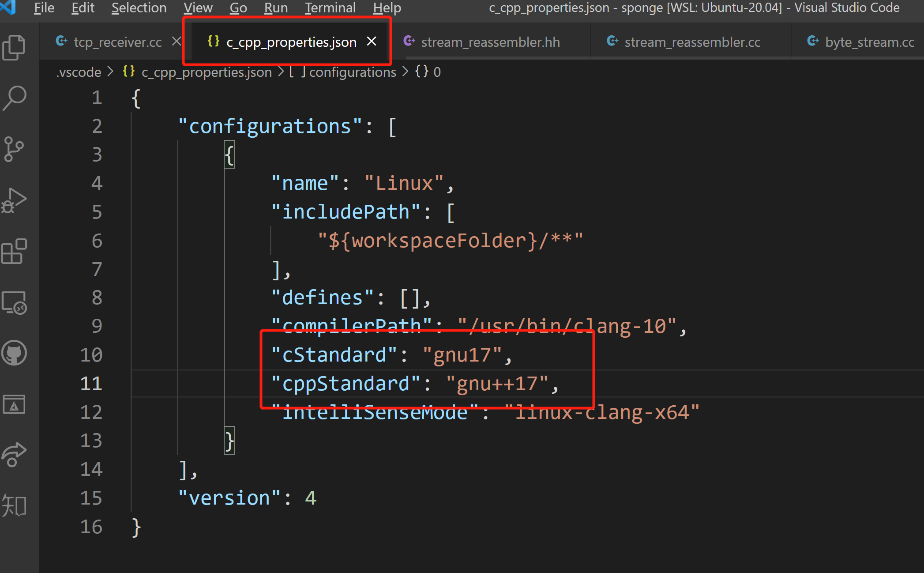Open the Explorer view icon
This screenshot has height=573, width=924.
tap(14, 47)
